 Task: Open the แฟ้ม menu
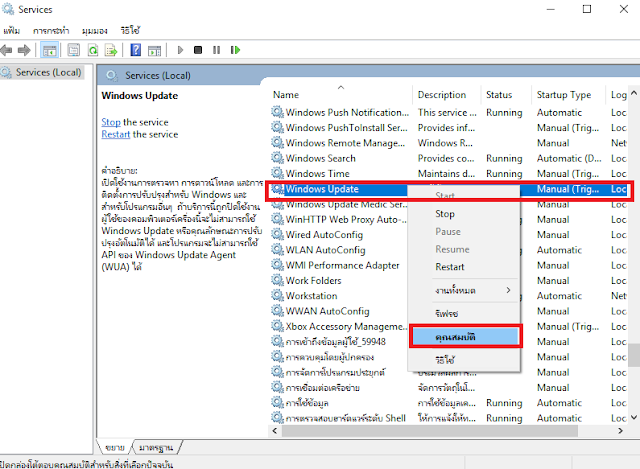[12, 31]
